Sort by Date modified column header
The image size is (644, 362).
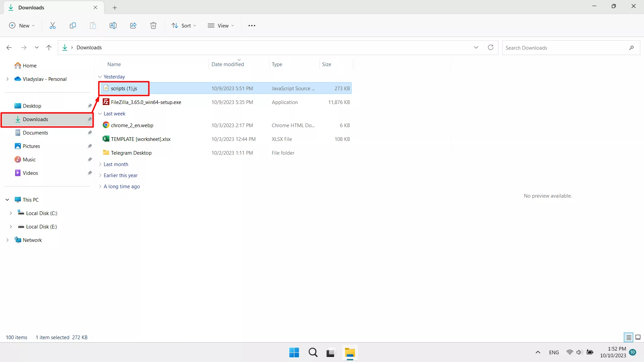[x=228, y=64]
